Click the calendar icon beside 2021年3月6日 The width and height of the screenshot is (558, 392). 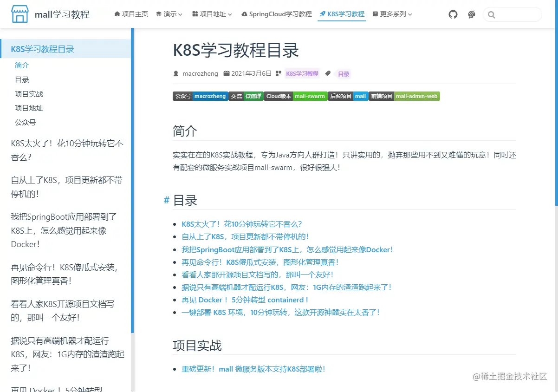point(227,73)
